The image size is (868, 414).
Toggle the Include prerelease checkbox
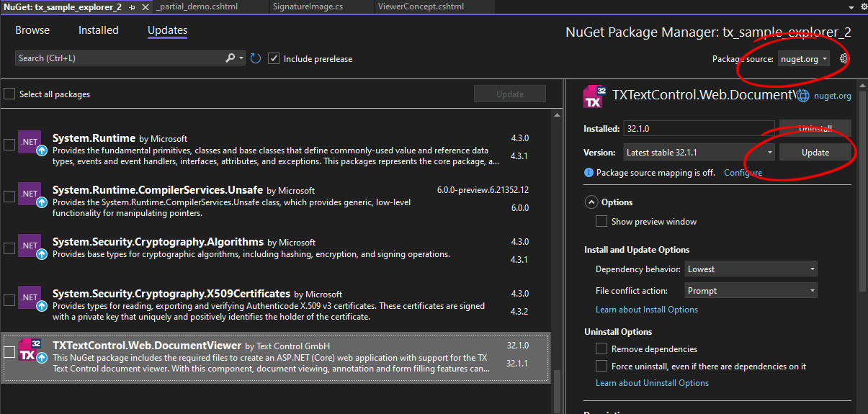point(274,58)
